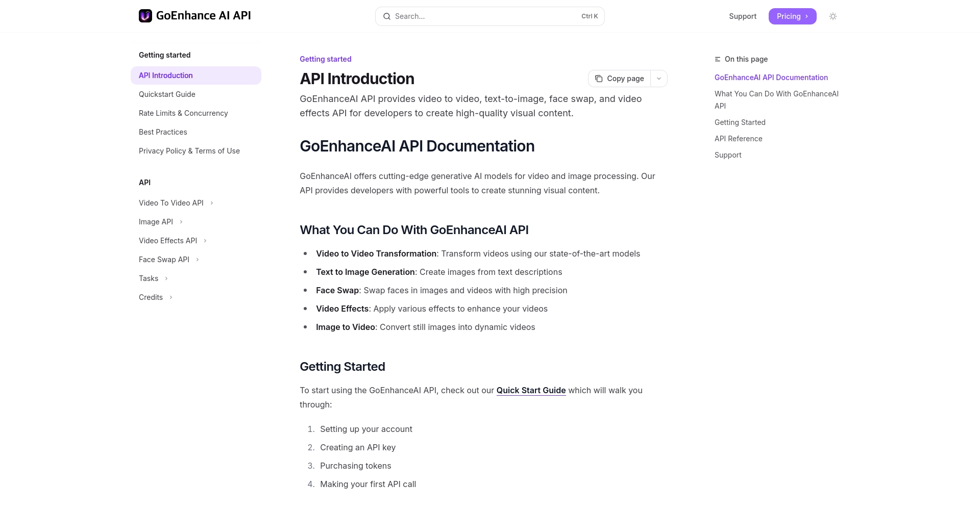Select Rate Limits & Concurrency in sidebar
This screenshot has height=510, width=980.
183,113
